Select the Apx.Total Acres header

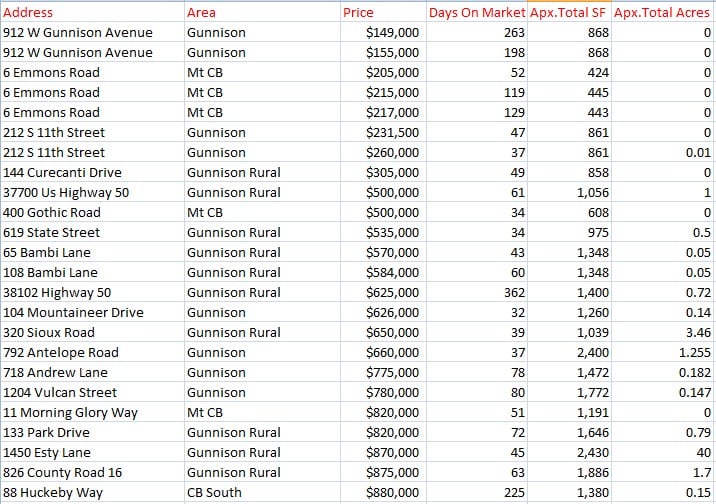(x=663, y=12)
